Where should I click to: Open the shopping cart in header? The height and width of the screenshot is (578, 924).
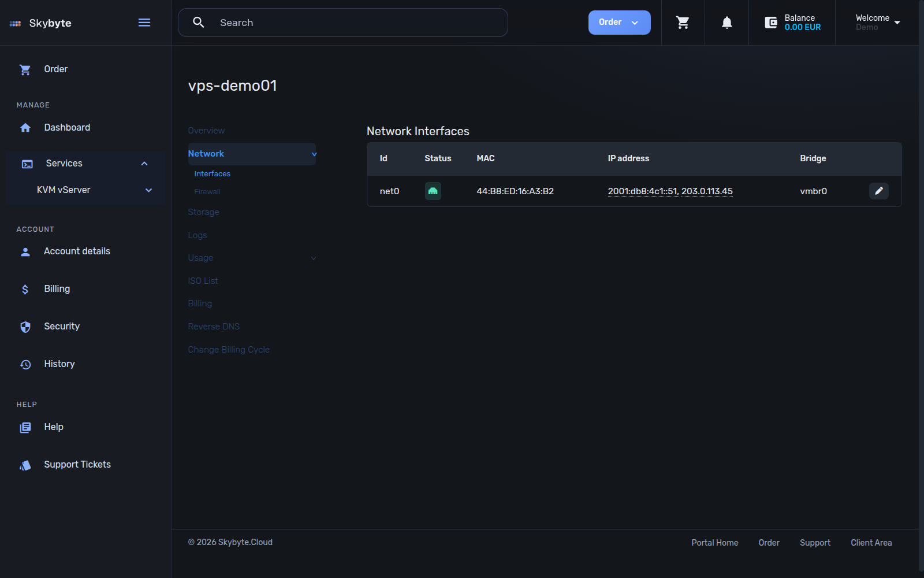point(683,23)
